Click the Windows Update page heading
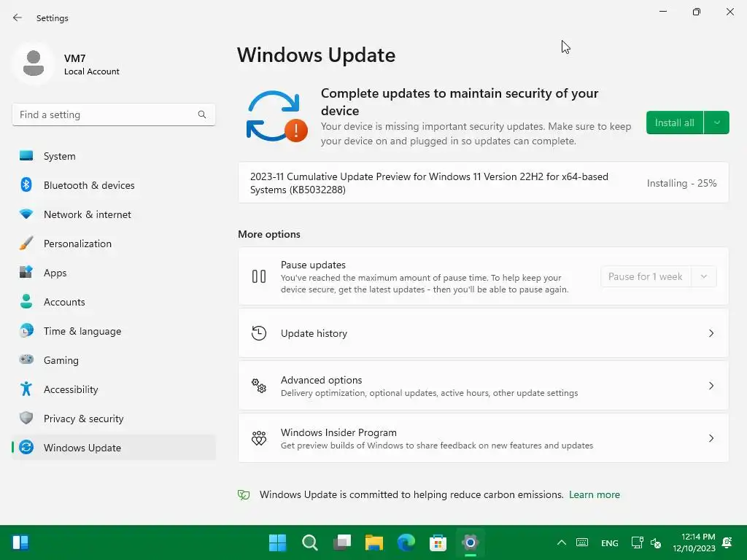Image resolution: width=747 pixels, height=560 pixels. pyautogui.click(x=317, y=55)
